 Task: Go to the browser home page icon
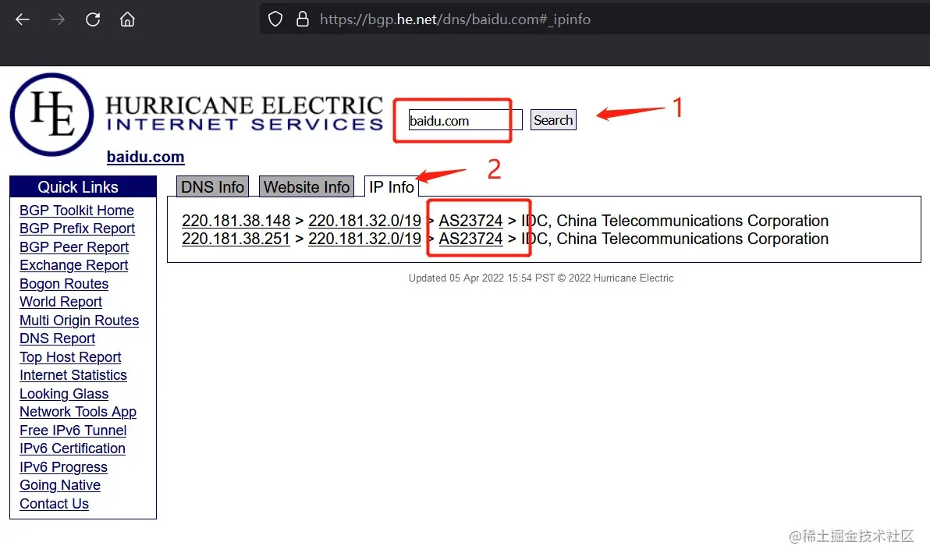[127, 19]
